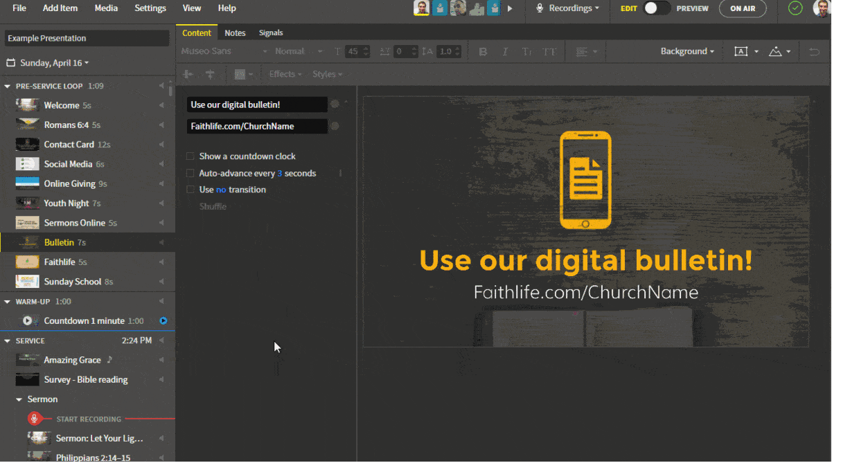868x463 pixels.
Task: Click the blue '3' seconds value link
Action: pos(280,173)
